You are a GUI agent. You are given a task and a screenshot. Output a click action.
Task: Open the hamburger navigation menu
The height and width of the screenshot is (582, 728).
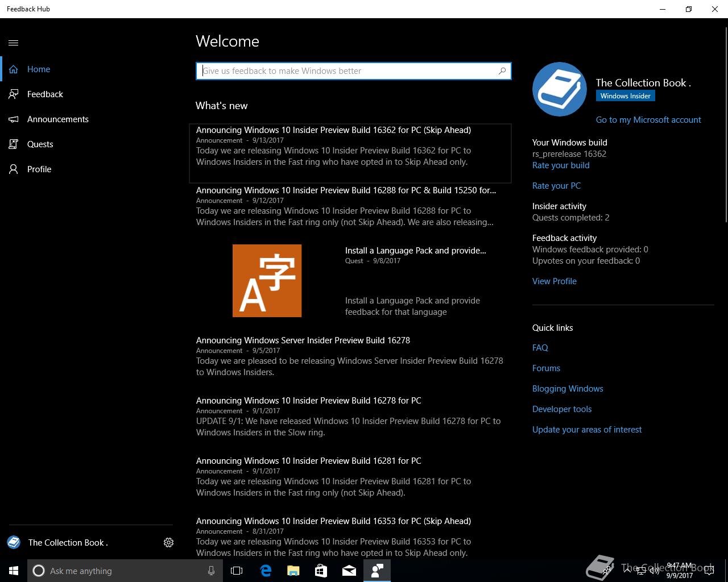point(14,43)
